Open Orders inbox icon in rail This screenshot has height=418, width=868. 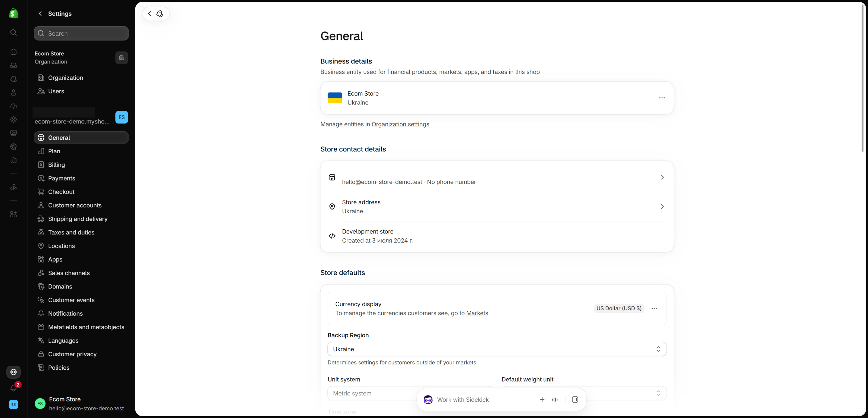point(14,65)
